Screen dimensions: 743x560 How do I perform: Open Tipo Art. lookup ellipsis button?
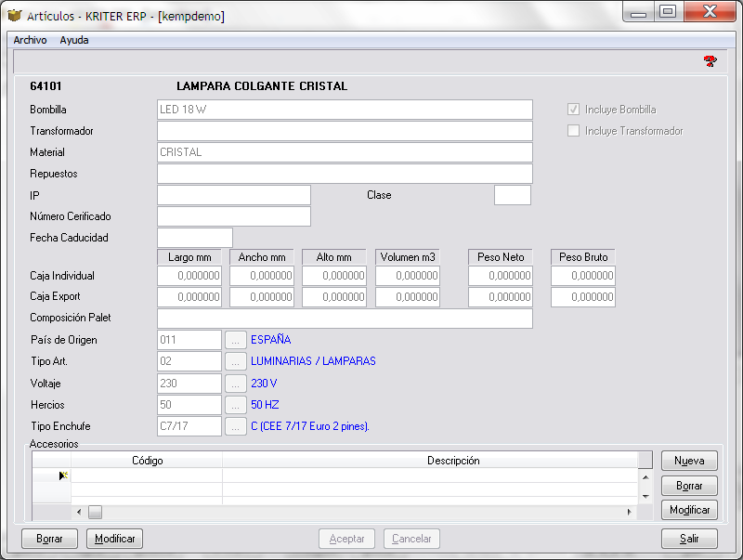tap(236, 361)
